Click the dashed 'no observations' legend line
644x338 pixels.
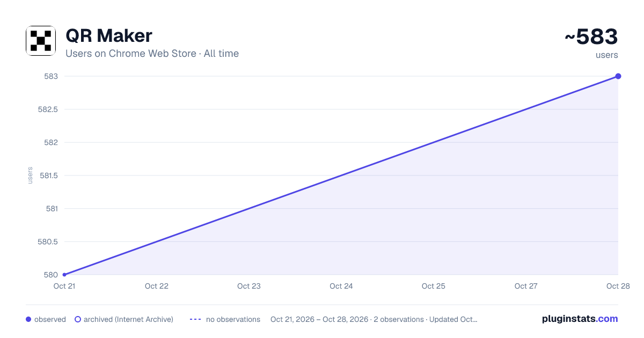point(195,319)
